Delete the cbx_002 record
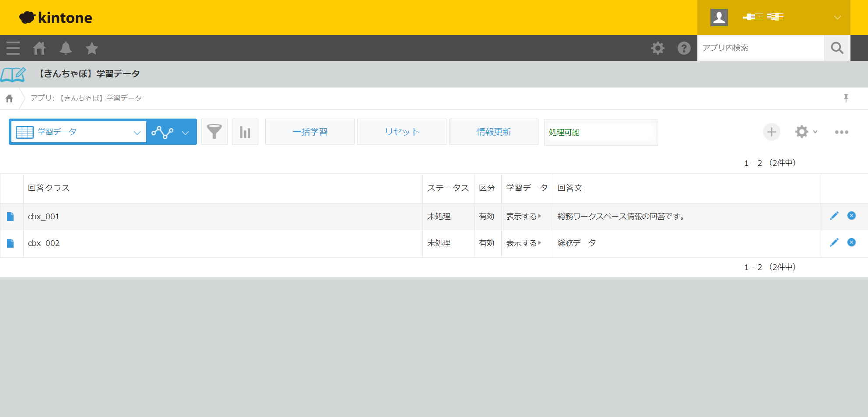 (x=851, y=242)
